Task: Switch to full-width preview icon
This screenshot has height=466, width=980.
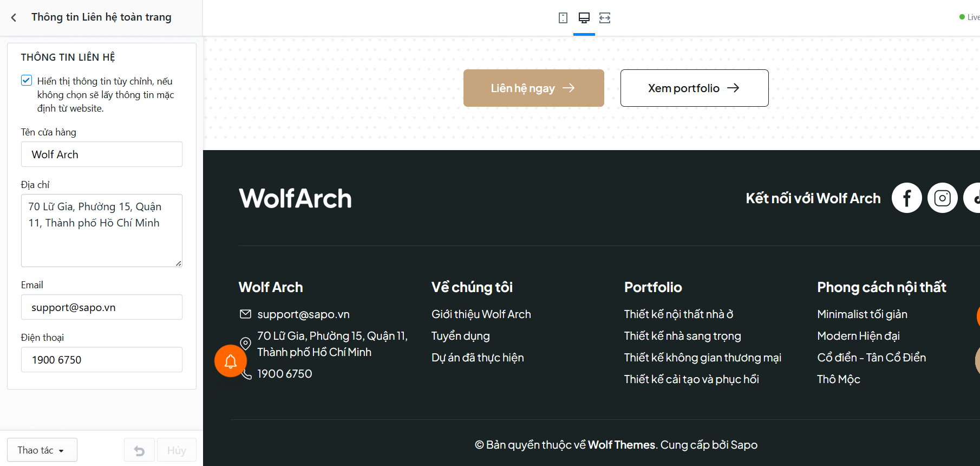Action: (x=605, y=18)
